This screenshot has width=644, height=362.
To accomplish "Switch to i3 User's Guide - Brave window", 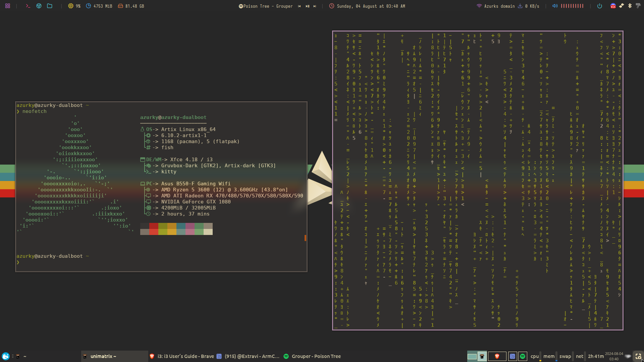I will [182, 356].
